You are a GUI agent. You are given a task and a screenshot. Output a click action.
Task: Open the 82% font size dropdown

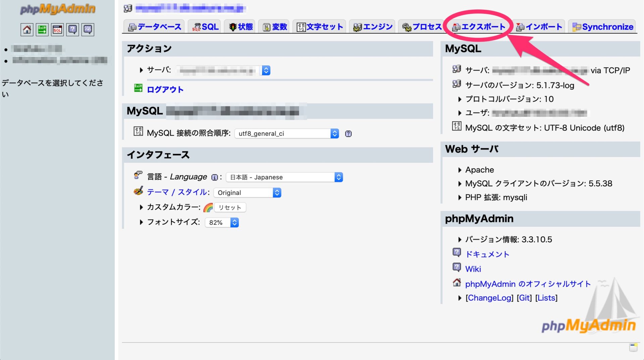point(222,222)
